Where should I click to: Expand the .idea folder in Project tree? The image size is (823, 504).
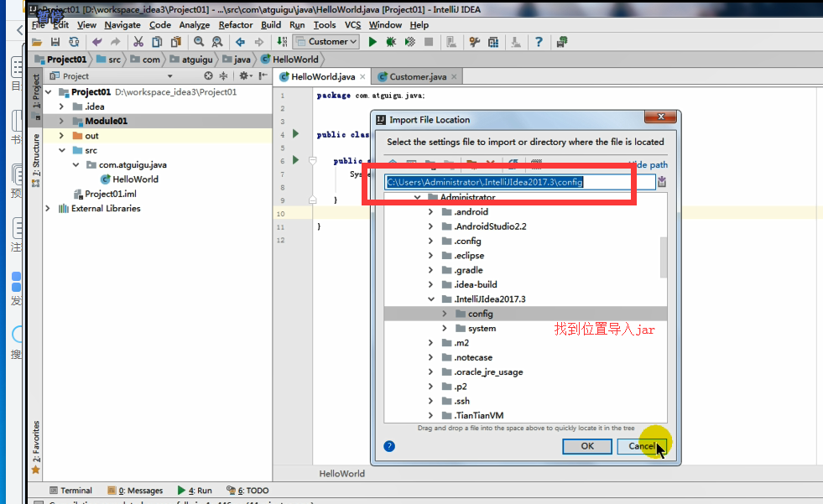pos(61,107)
